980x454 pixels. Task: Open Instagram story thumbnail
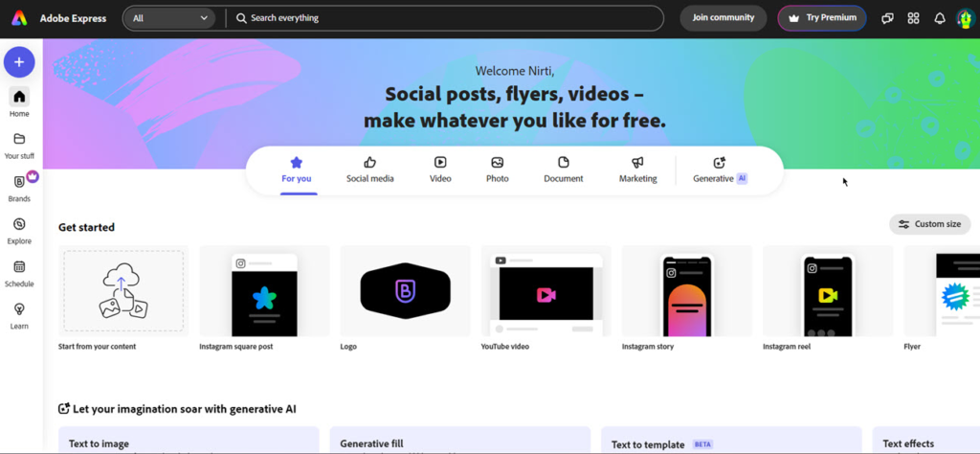[687, 291]
